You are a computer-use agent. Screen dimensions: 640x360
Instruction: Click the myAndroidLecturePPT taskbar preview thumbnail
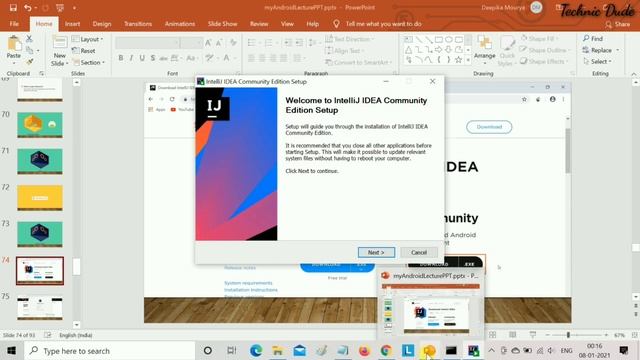430,309
